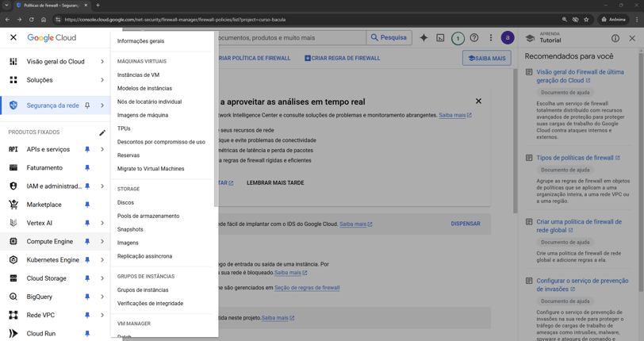The height and width of the screenshot is (341, 644).
Task: Click the Saiba mais button in toolbar
Action: pyautogui.click(x=487, y=59)
